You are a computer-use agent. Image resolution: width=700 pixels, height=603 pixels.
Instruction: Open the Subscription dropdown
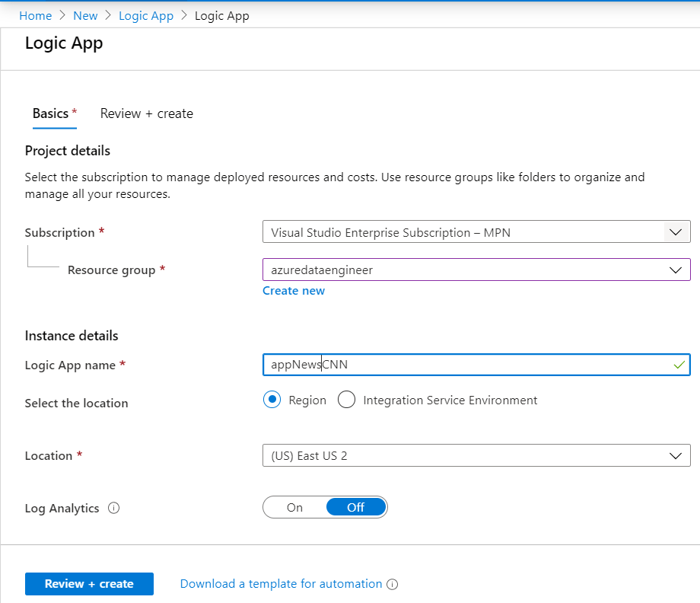(x=476, y=232)
